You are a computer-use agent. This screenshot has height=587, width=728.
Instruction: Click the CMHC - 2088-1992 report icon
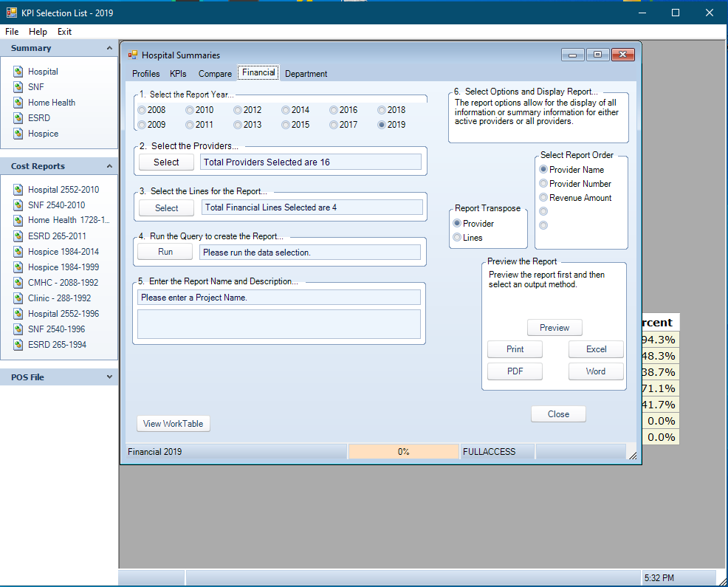18,283
